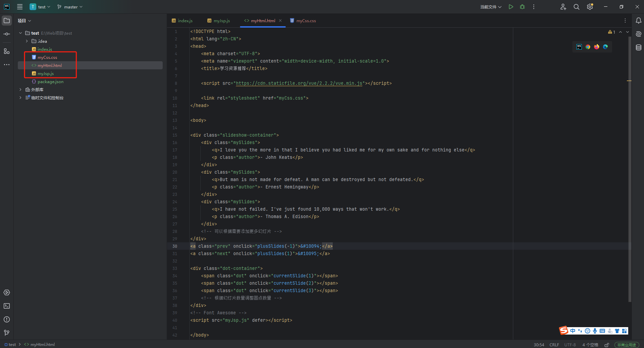
Task: Click the editor vertical scrollbar
Action: (x=630, y=169)
